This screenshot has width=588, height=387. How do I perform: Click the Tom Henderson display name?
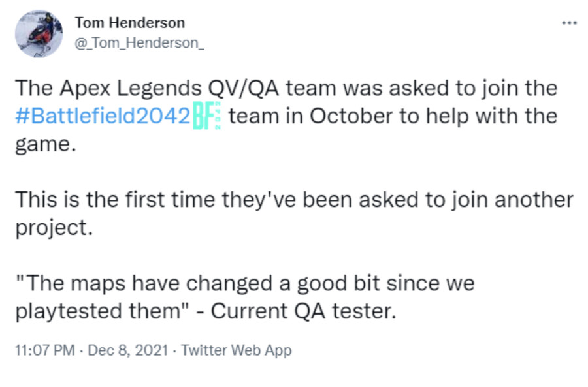(129, 23)
